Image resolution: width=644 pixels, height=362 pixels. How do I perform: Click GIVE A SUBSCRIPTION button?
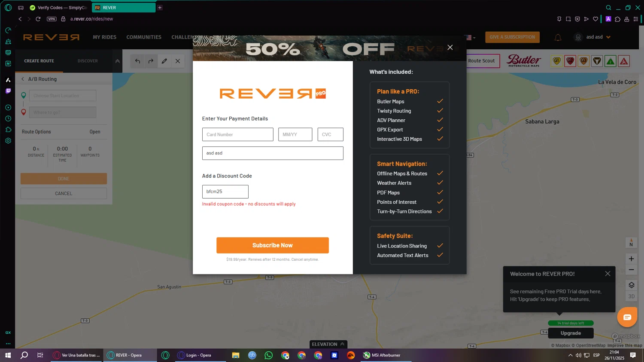(512, 37)
